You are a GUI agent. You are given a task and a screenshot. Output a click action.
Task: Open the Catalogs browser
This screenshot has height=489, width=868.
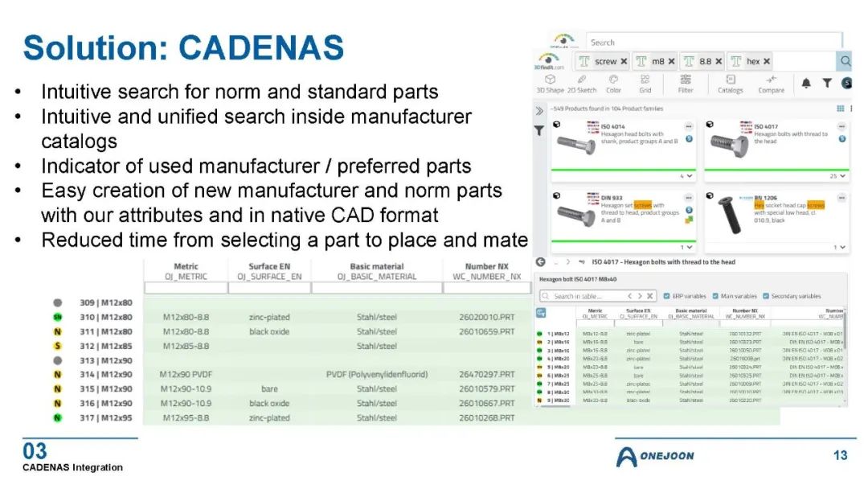(x=730, y=84)
